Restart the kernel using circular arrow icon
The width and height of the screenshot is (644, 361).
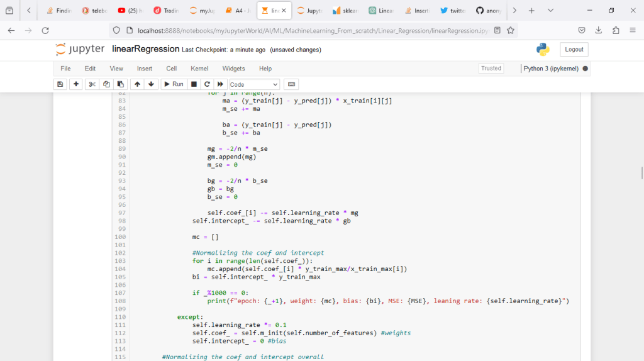tap(207, 84)
